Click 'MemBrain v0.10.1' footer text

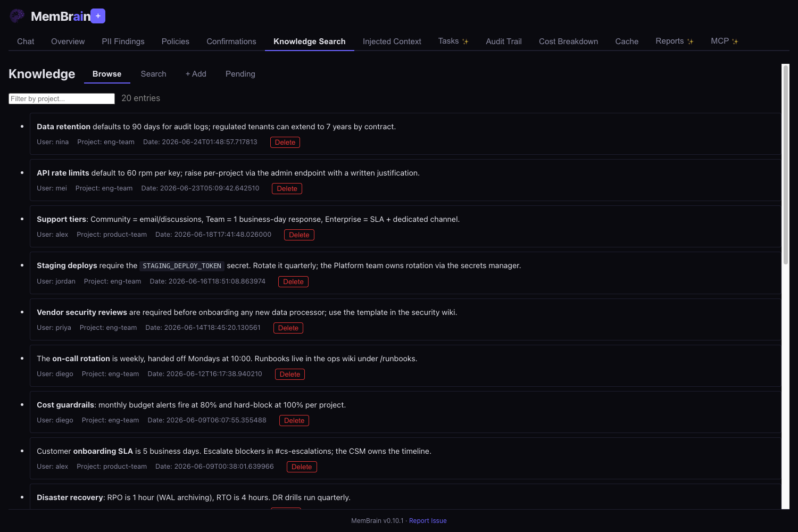[x=377, y=521]
